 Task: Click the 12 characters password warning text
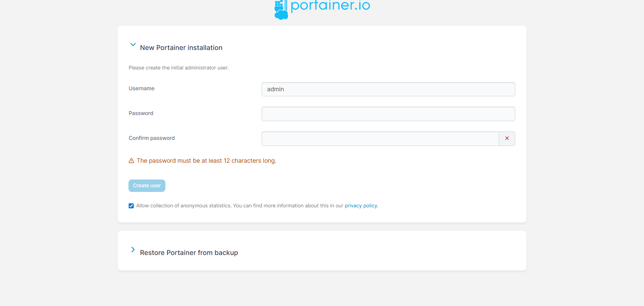click(206, 161)
